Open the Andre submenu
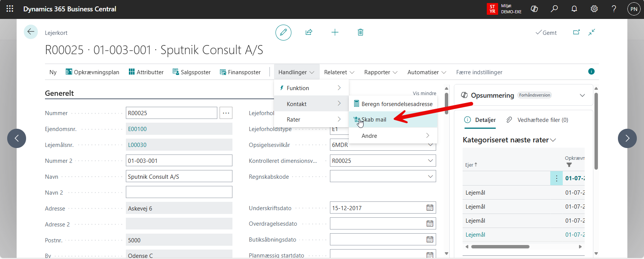Screen dimensions: 644x259 (x=393, y=136)
